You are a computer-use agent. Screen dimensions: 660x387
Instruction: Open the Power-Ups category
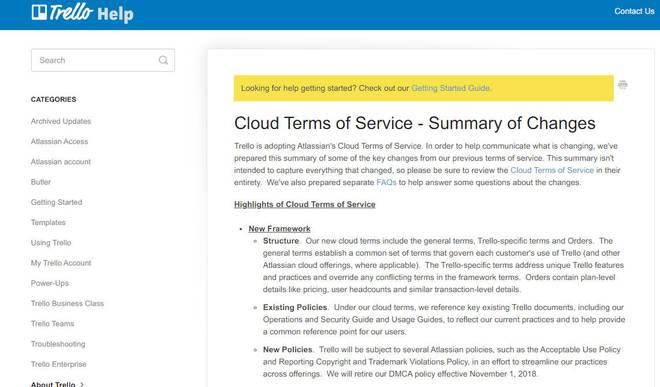(50, 283)
